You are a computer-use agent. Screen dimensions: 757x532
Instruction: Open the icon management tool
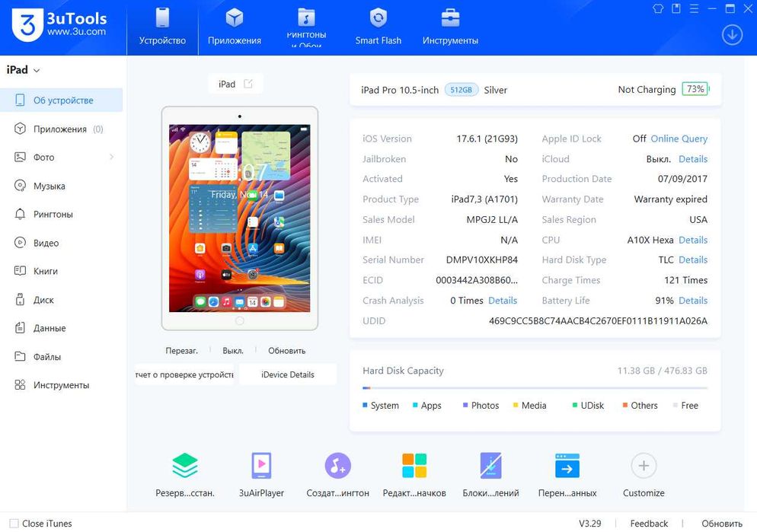pyautogui.click(x=414, y=466)
